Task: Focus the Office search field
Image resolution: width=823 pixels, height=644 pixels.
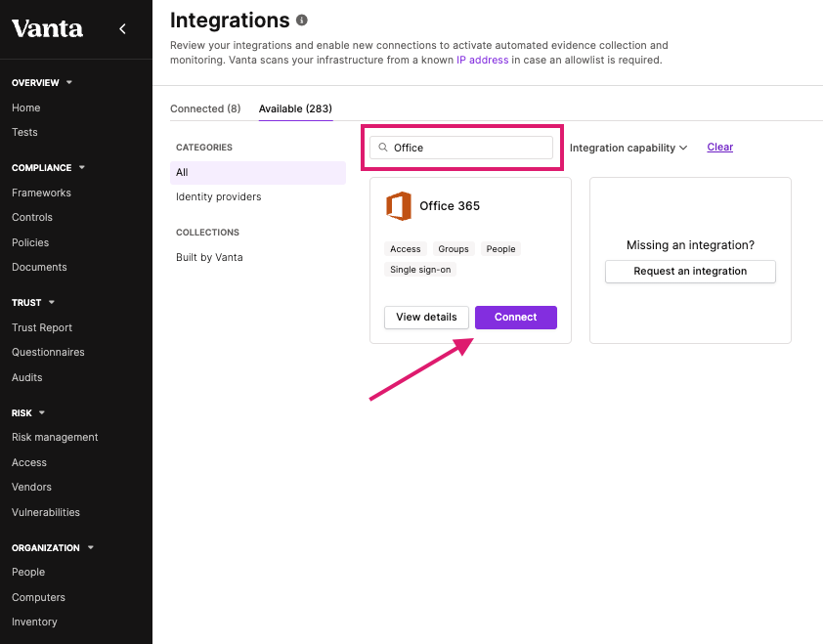Action: (x=461, y=148)
